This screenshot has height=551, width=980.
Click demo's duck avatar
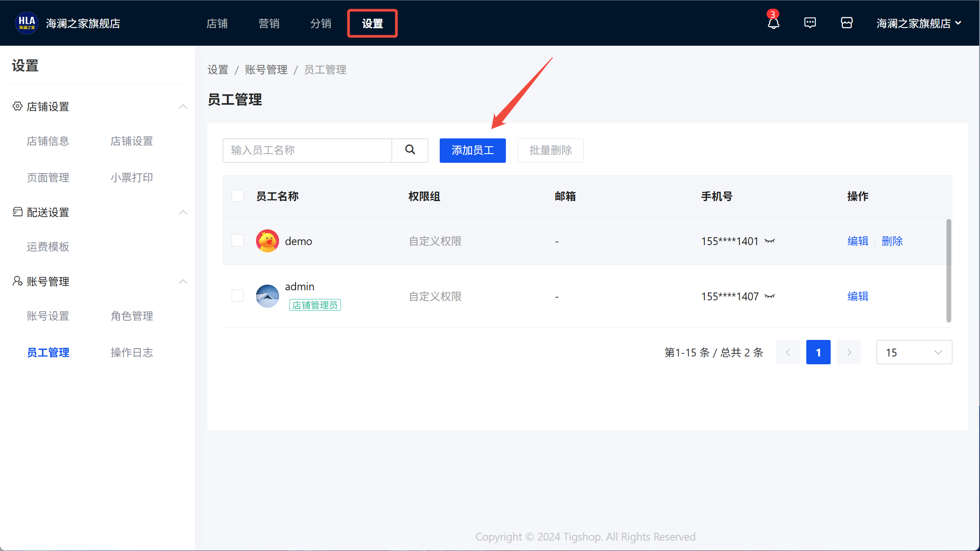pos(267,241)
